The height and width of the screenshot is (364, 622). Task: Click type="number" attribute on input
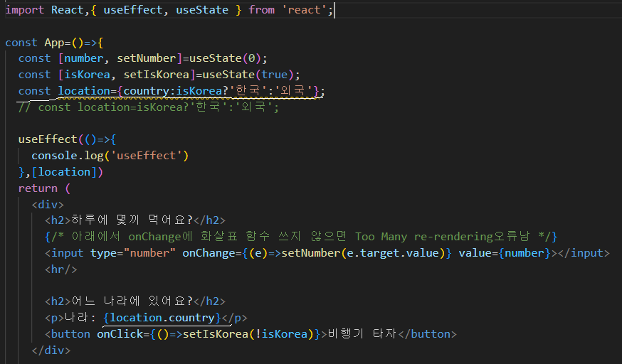tap(133, 252)
